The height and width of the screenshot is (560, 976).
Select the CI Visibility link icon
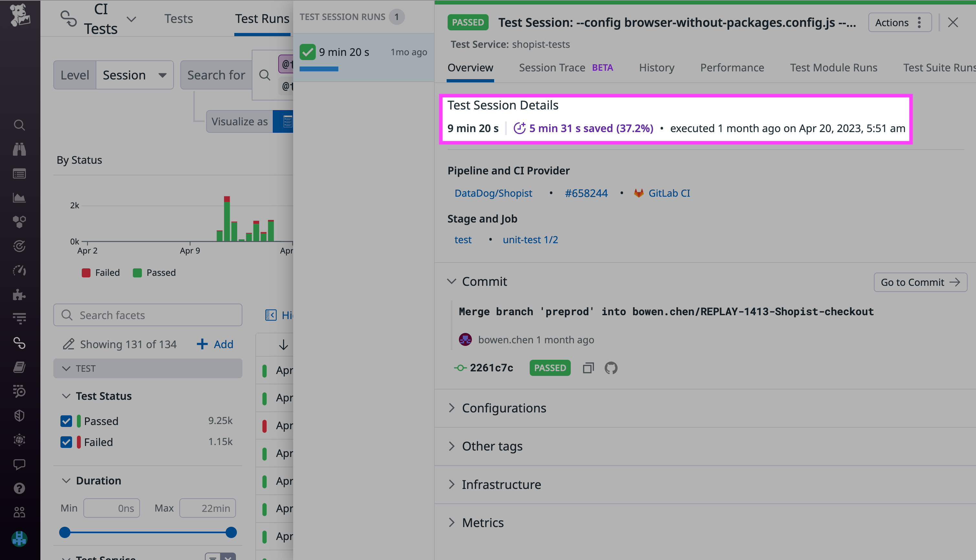click(19, 343)
